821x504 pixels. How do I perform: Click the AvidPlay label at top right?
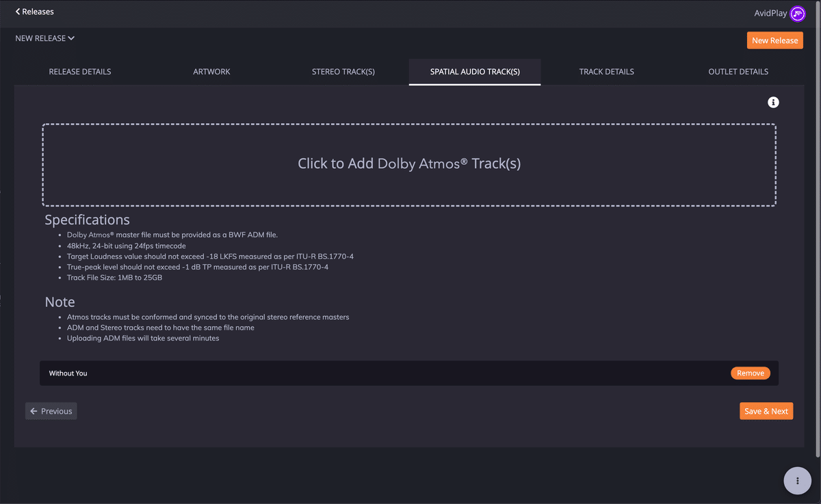770,13
